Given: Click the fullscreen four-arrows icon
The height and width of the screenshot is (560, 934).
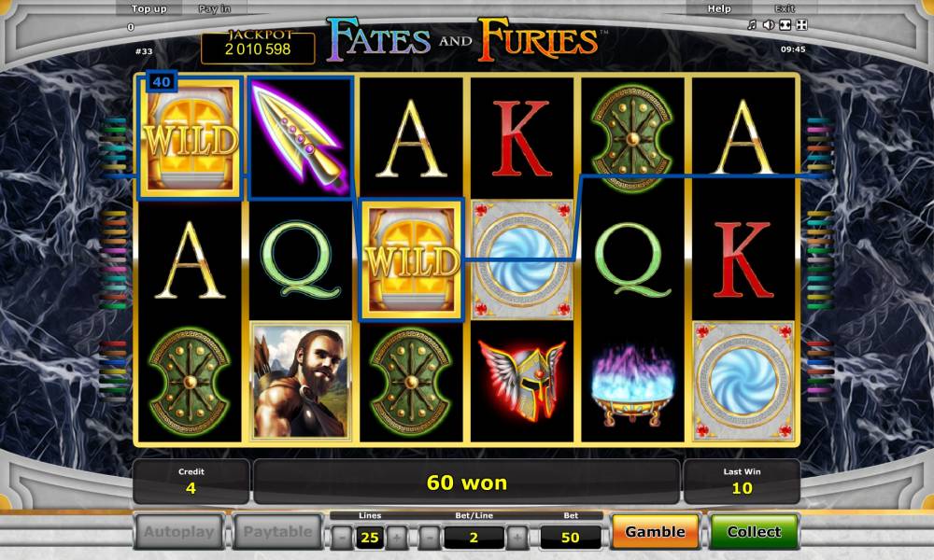Looking at the screenshot, I should tap(801, 24).
